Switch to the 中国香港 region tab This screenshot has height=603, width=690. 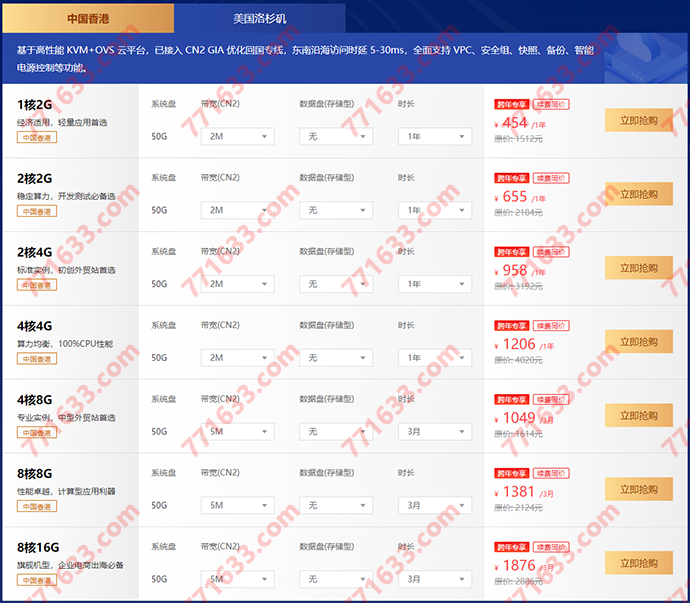click(x=88, y=18)
